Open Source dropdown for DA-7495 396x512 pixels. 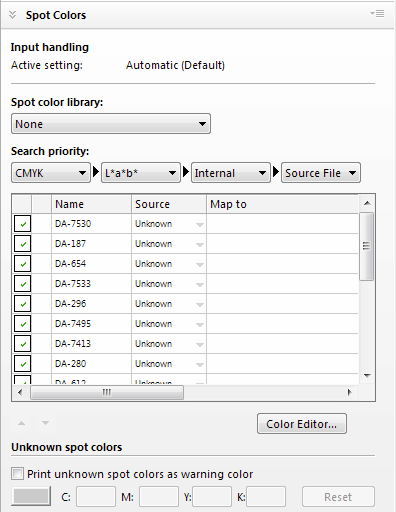(200, 325)
